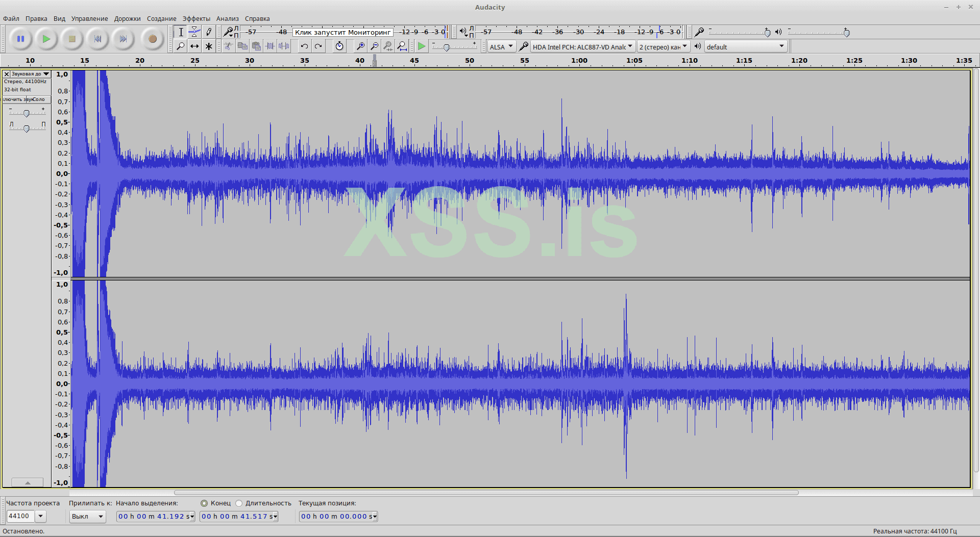Open the 'Справка' menu
This screenshot has height=537, width=980.
click(x=257, y=19)
